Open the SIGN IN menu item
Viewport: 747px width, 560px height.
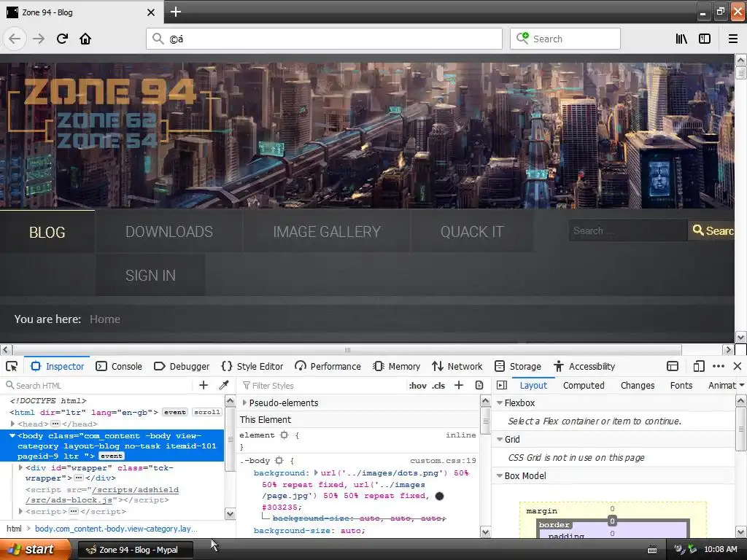pos(150,275)
